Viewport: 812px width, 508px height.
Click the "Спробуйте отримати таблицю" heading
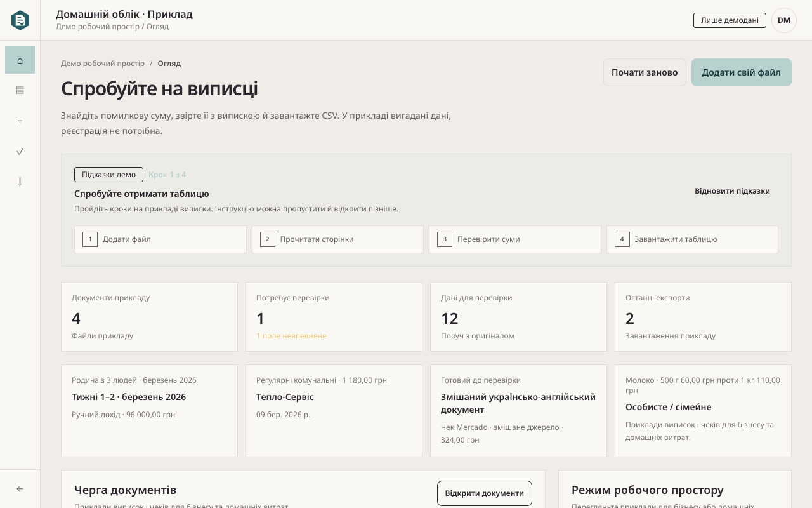(x=141, y=194)
